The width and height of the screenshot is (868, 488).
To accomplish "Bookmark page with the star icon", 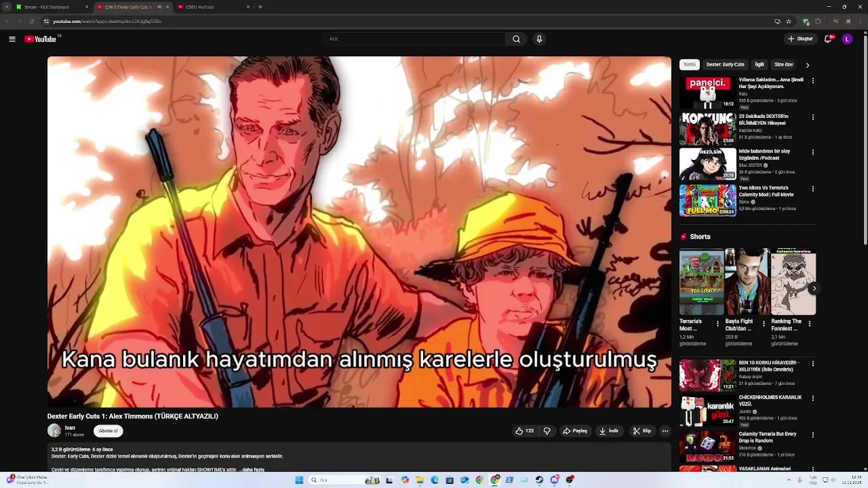I will tap(789, 21).
